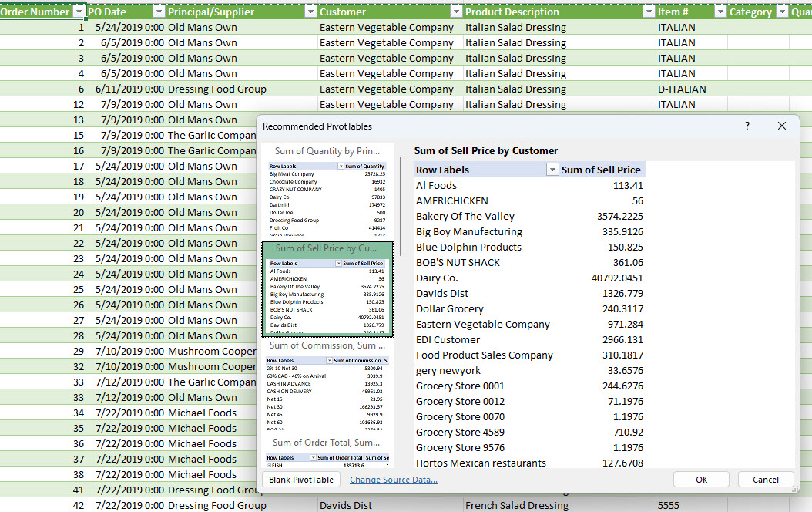Viewport: 812px width, 512px height.
Task: Open the Customer column filter dropdown
Action: 456,12
